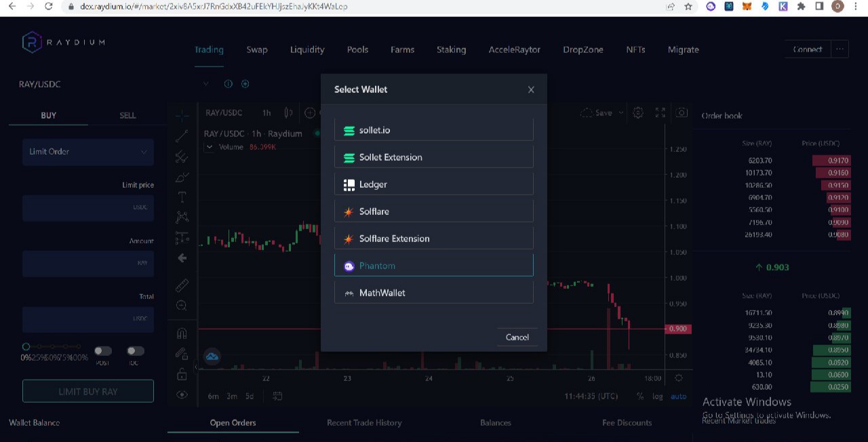Switch to the BUY tab
The image size is (868, 442).
click(48, 115)
